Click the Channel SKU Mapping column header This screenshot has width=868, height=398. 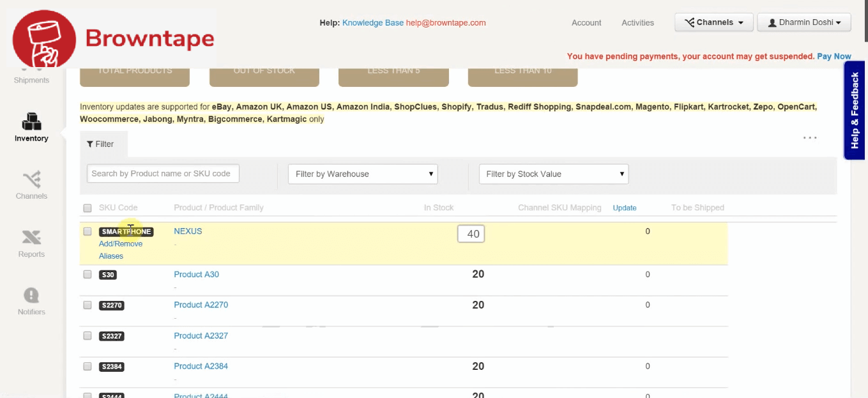point(560,208)
